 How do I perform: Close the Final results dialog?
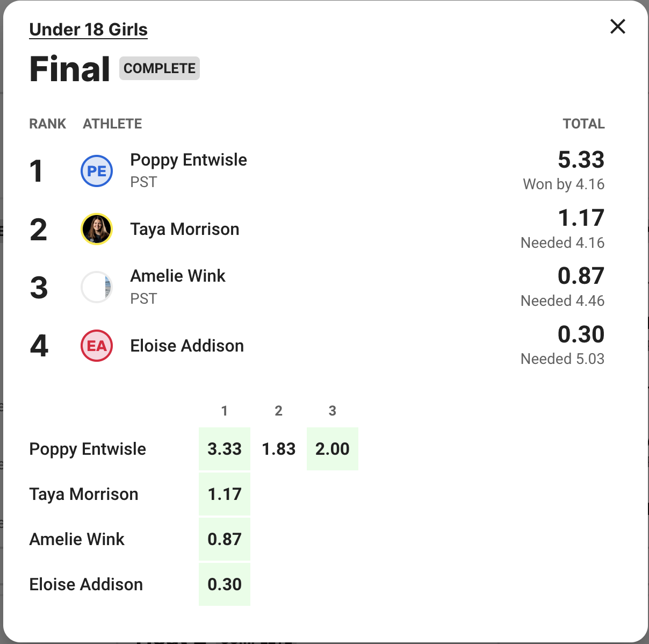[618, 26]
